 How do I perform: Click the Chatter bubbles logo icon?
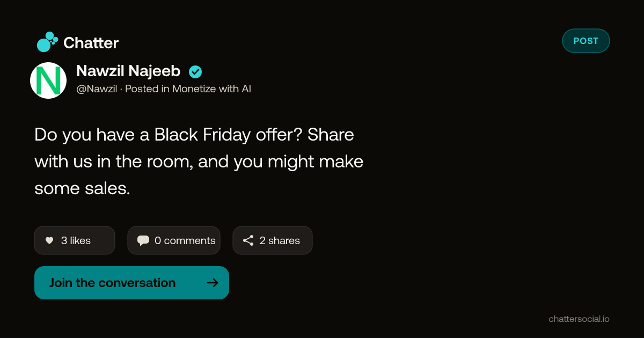click(47, 42)
